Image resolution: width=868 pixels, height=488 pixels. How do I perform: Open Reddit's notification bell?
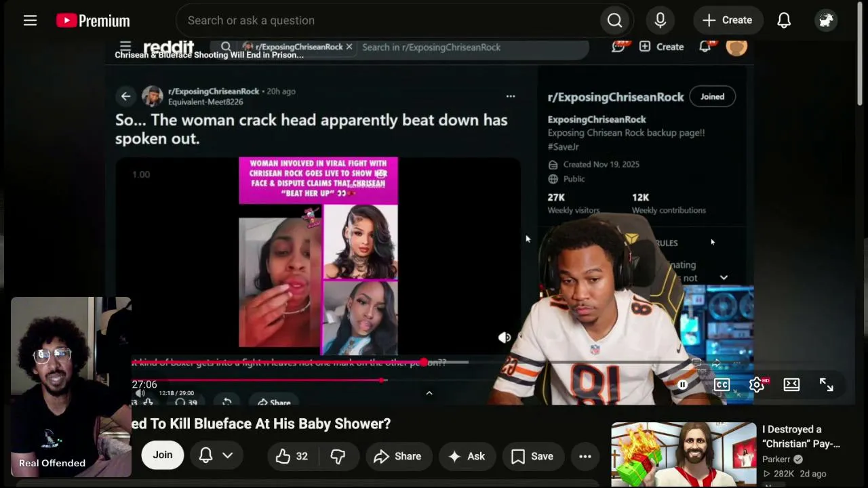coord(706,46)
